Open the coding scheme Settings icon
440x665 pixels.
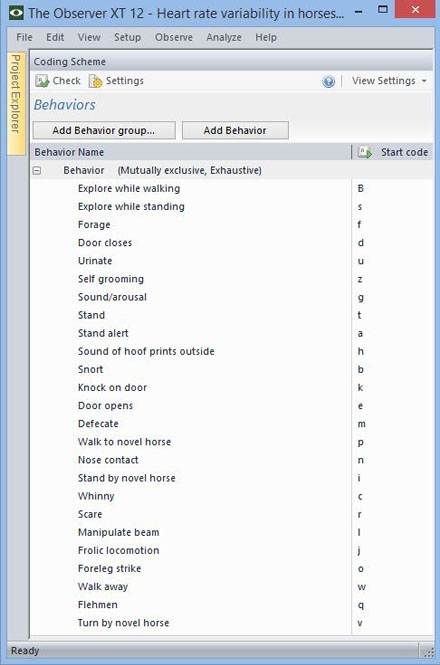coord(95,81)
